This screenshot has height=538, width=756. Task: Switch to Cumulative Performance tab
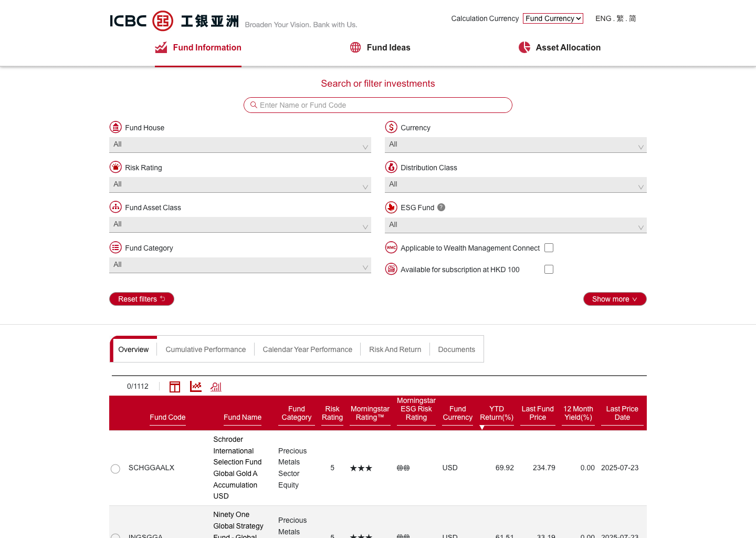point(206,349)
